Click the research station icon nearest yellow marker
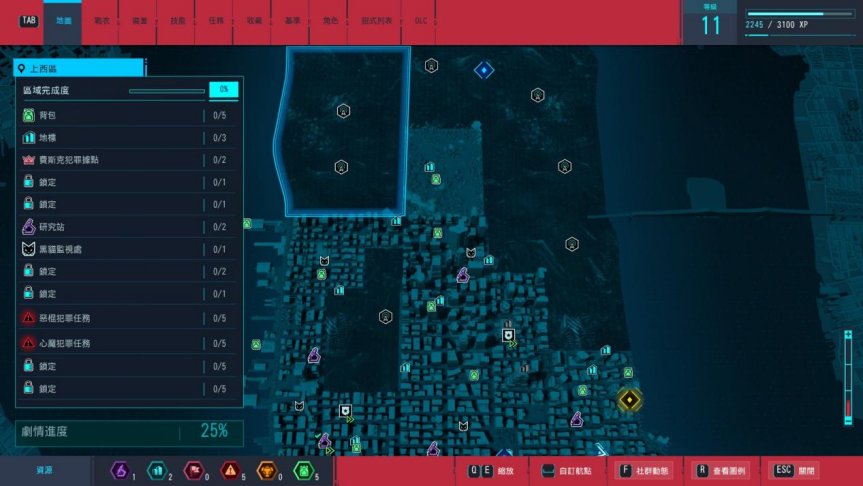This screenshot has width=863, height=486. click(576, 419)
